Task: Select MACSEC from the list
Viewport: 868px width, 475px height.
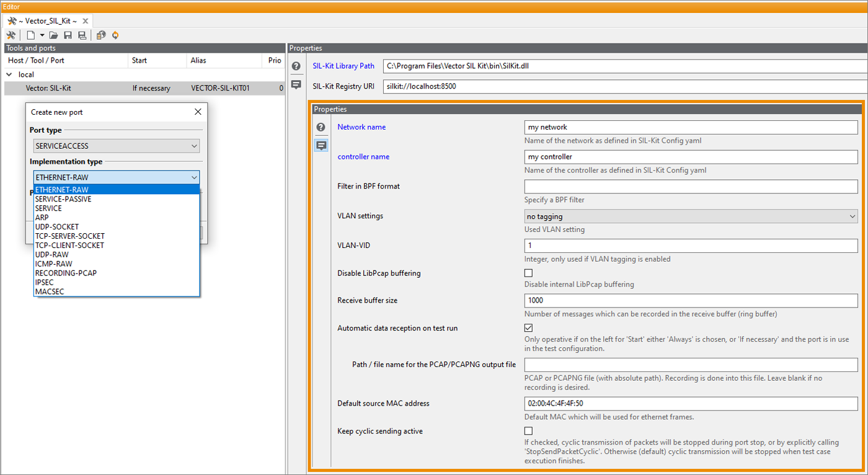Action: coord(117,291)
